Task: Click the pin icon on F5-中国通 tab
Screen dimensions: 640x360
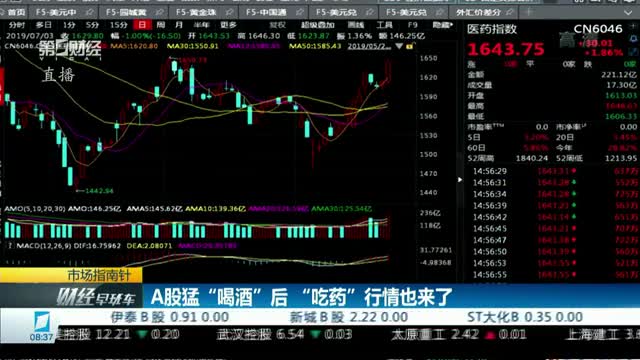Action: [300, 12]
